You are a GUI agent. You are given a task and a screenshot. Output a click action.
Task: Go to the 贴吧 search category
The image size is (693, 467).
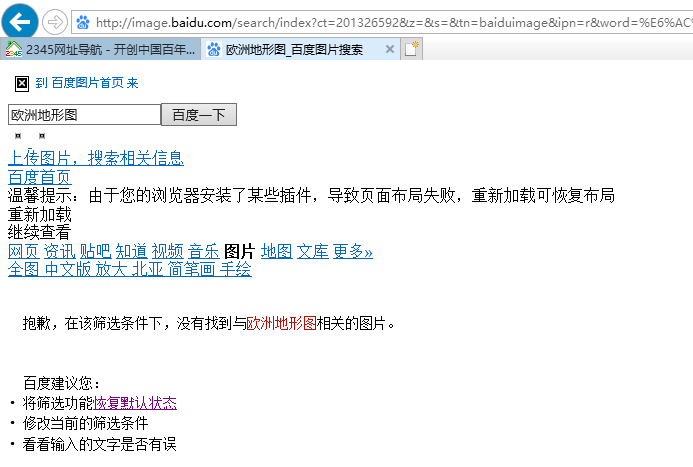[x=95, y=251]
